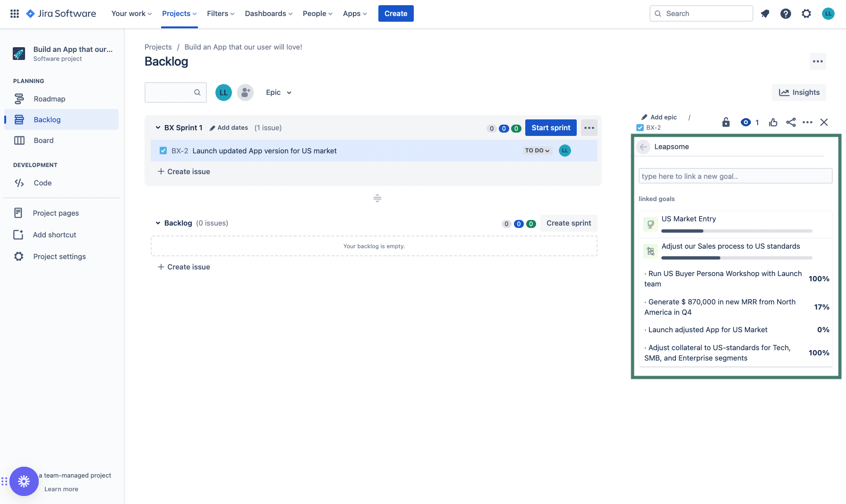Click Add epic in issue panel

[659, 117]
